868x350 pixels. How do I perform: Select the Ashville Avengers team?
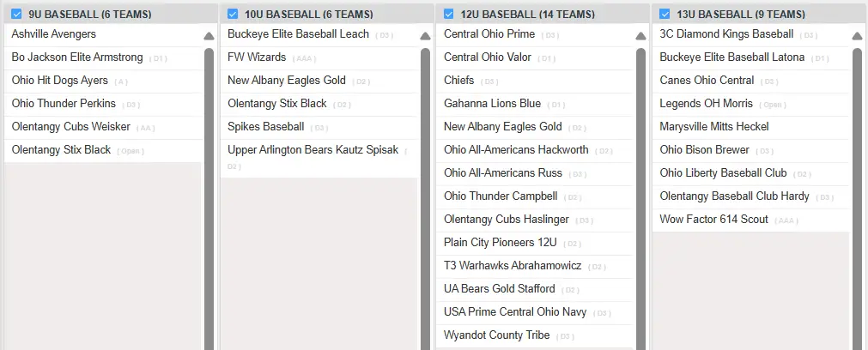tap(54, 34)
